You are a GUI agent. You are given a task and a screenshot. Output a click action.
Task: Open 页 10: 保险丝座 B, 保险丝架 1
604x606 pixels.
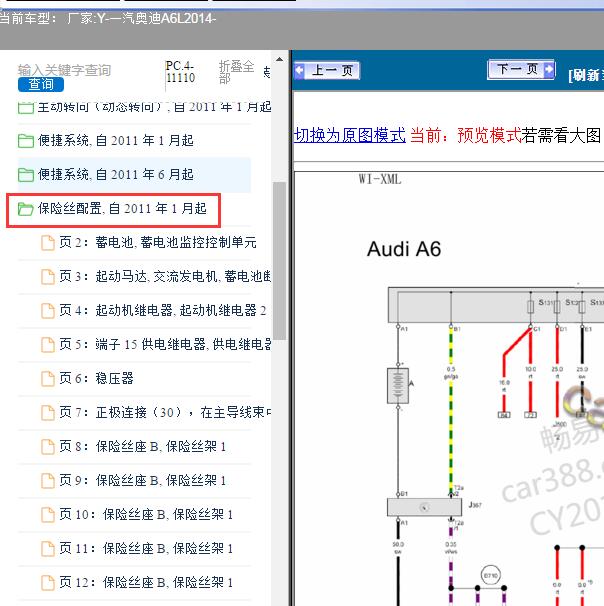[146, 514]
